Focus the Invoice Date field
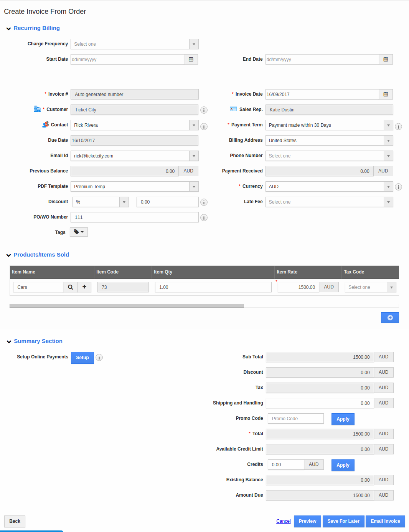The width and height of the screenshot is (409, 532). point(322,94)
